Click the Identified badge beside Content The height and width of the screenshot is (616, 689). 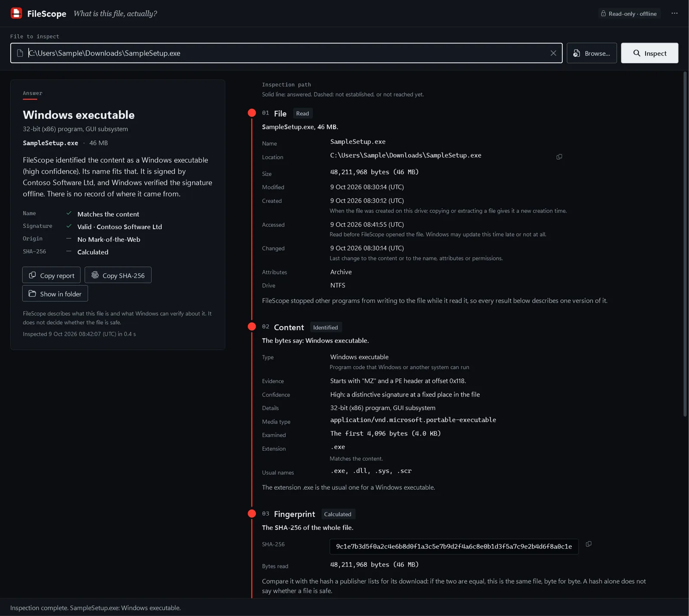[326, 327]
